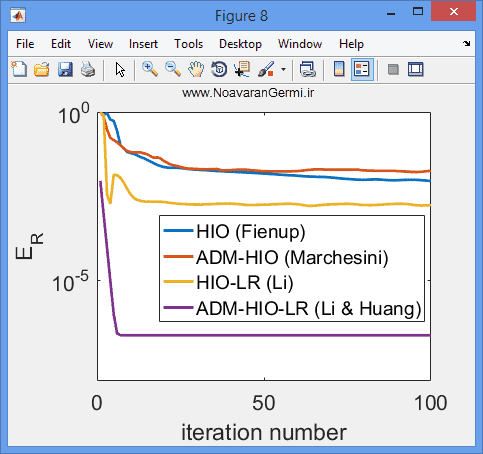Click the blue line sample in legend

(178, 231)
